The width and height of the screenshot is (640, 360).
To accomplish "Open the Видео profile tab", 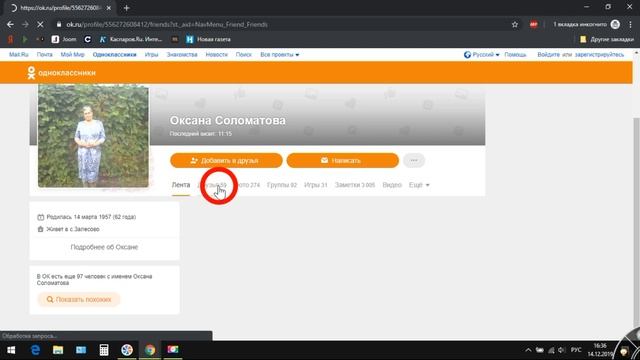I will 392,185.
